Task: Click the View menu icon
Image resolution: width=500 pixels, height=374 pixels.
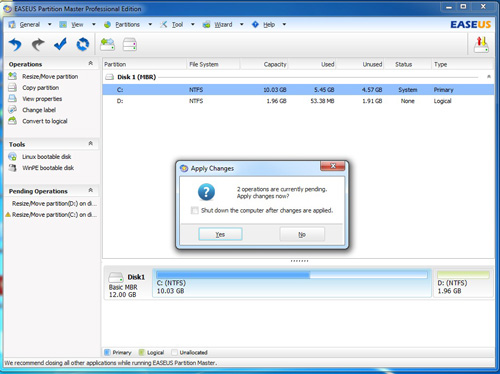Action: (63, 24)
